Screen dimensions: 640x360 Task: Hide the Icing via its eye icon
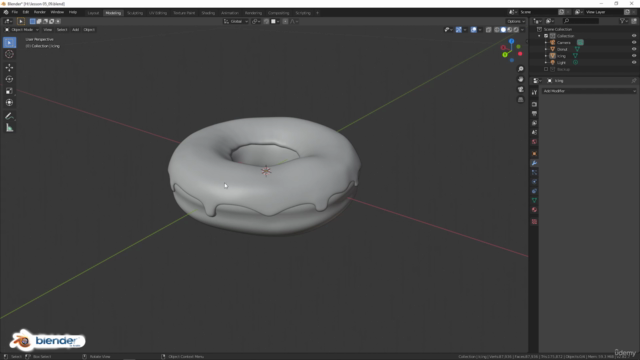click(634, 56)
